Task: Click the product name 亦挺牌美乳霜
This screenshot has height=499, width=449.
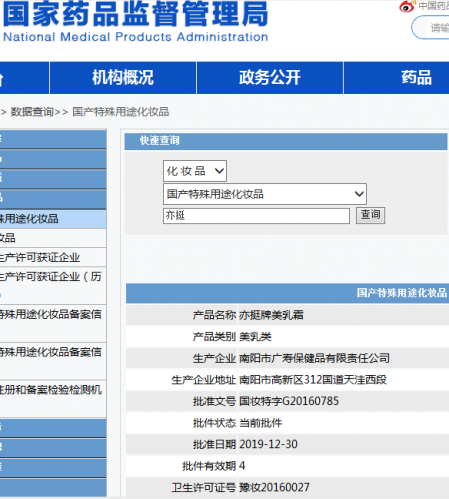Action: click(271, 315)
